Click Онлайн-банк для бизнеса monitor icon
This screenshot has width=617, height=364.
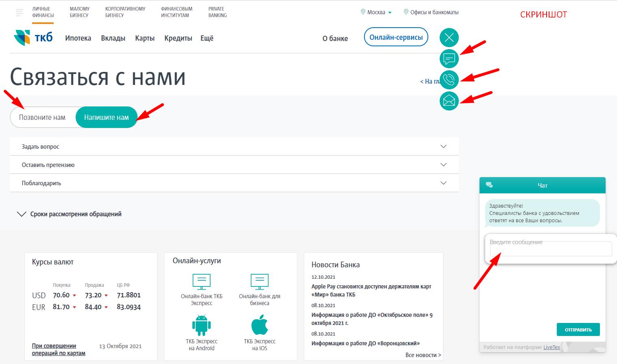[x=259, y=281]
